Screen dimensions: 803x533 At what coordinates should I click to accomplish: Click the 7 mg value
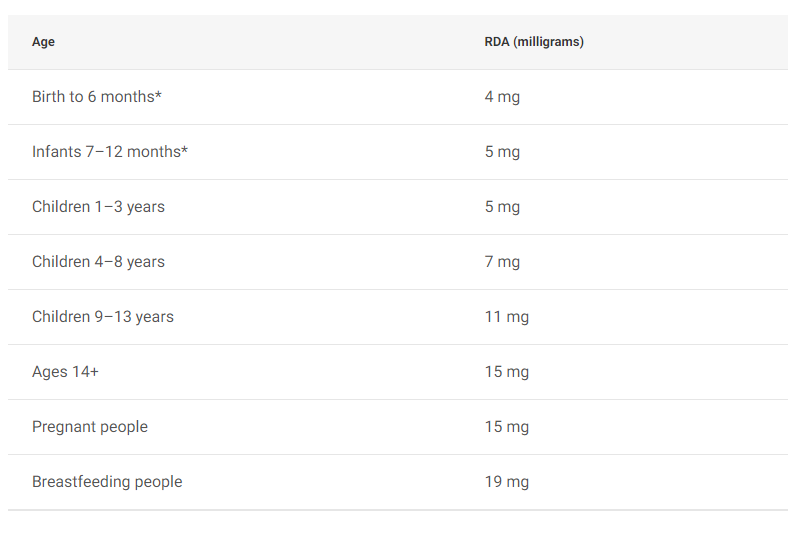502,262
